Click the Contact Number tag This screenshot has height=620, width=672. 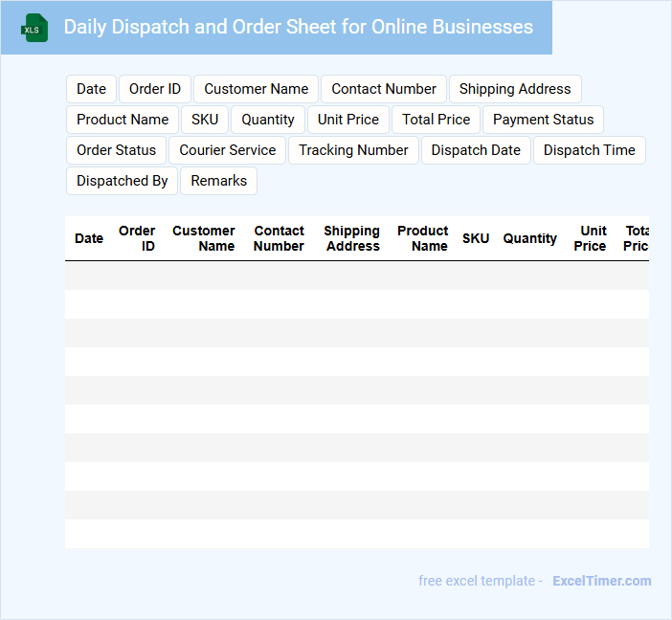[384, 89]
